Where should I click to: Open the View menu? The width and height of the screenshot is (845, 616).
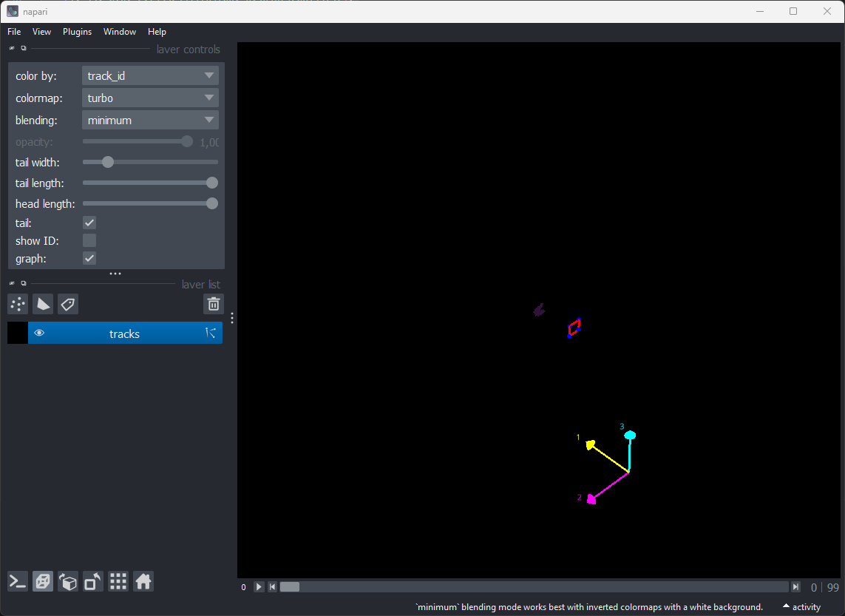pyautogui.click(x=41, y=31)
